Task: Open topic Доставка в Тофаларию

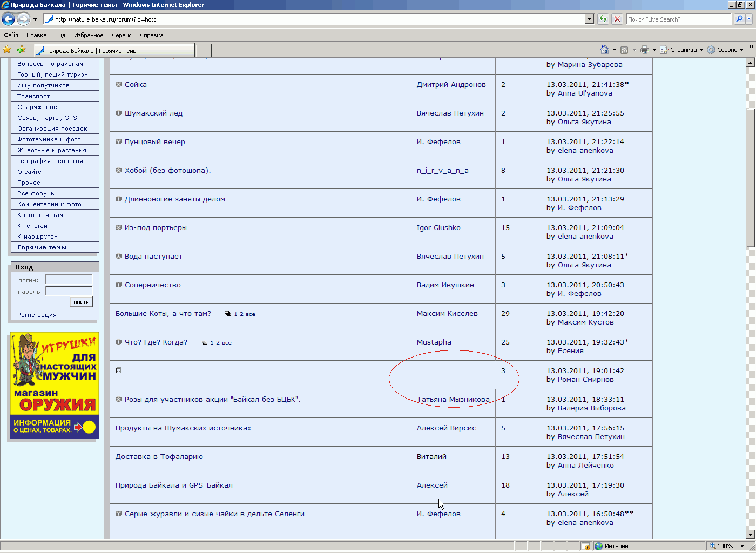Action: (159, 456)
